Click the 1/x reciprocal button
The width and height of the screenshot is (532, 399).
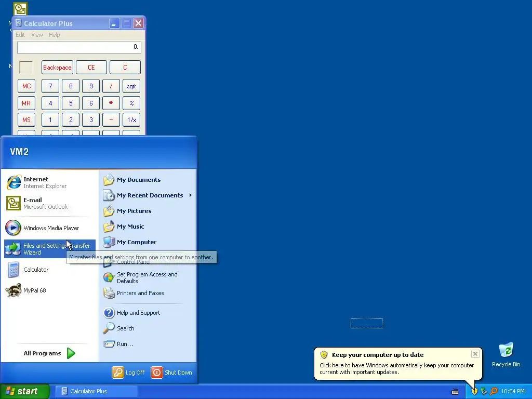[131, 120]
